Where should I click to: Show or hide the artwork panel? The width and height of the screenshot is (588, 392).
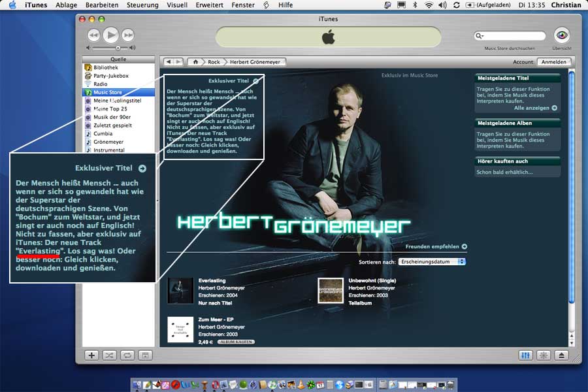tap(144, 355)
